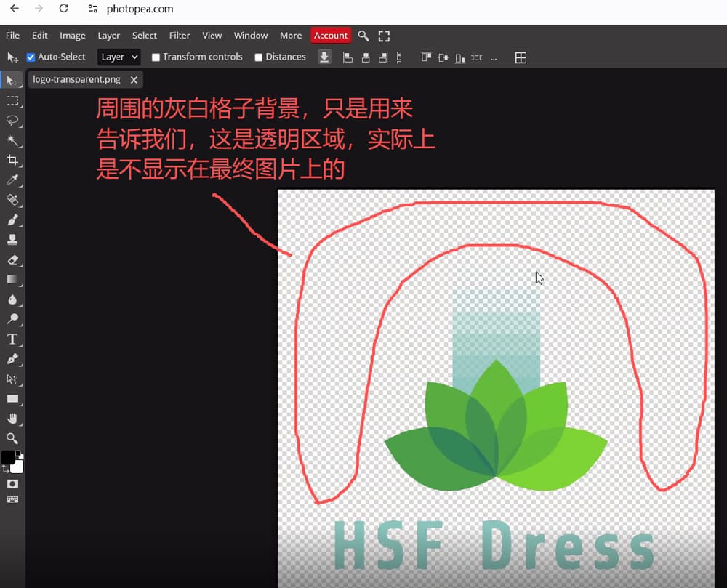This screenshot has width=727, height=588.
Task: Select the Eraser tool
Action: click(x=12, y=260)
